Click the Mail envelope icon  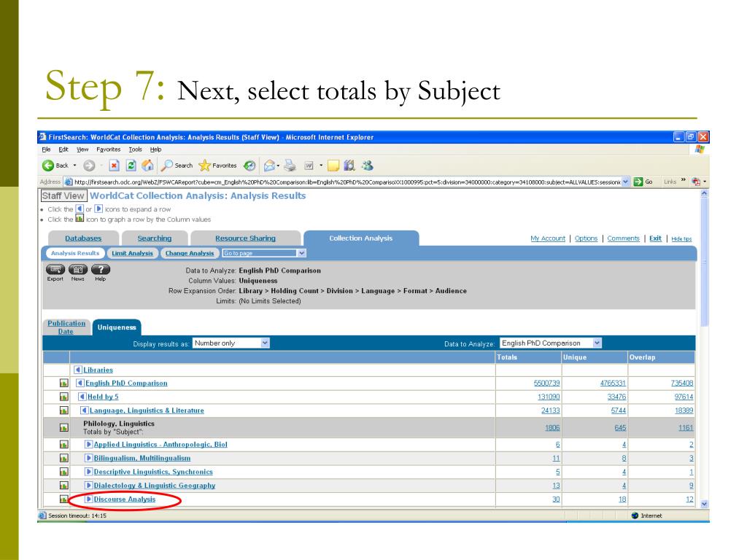tap(270, 166)
